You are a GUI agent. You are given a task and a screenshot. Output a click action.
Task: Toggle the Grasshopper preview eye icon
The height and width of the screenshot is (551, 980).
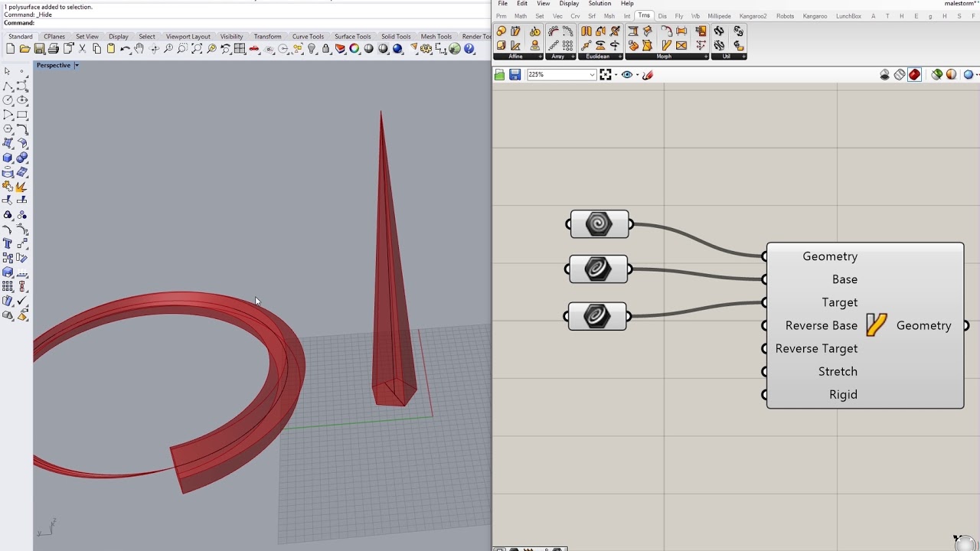626,74
